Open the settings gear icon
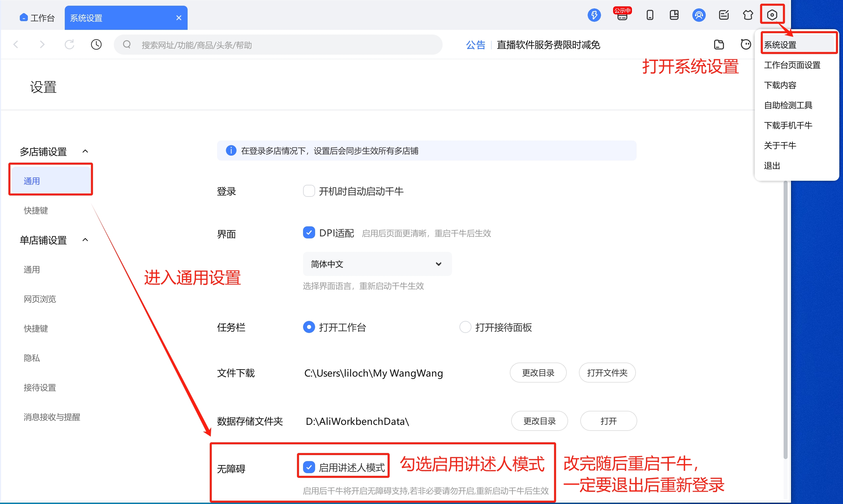The width and height of the screenshot is (843, 504). 772,15
